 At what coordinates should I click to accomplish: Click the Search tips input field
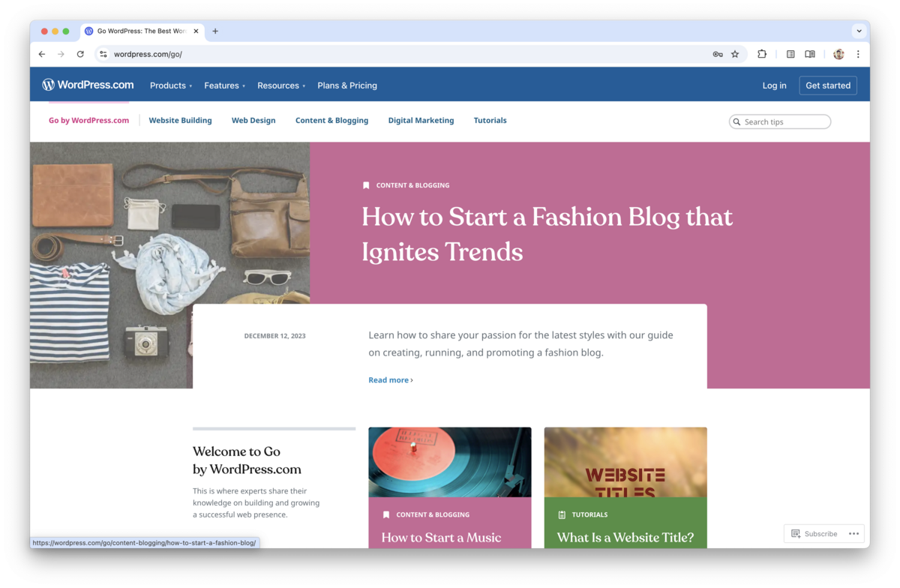pyautogui.click(x=784, y=121)
